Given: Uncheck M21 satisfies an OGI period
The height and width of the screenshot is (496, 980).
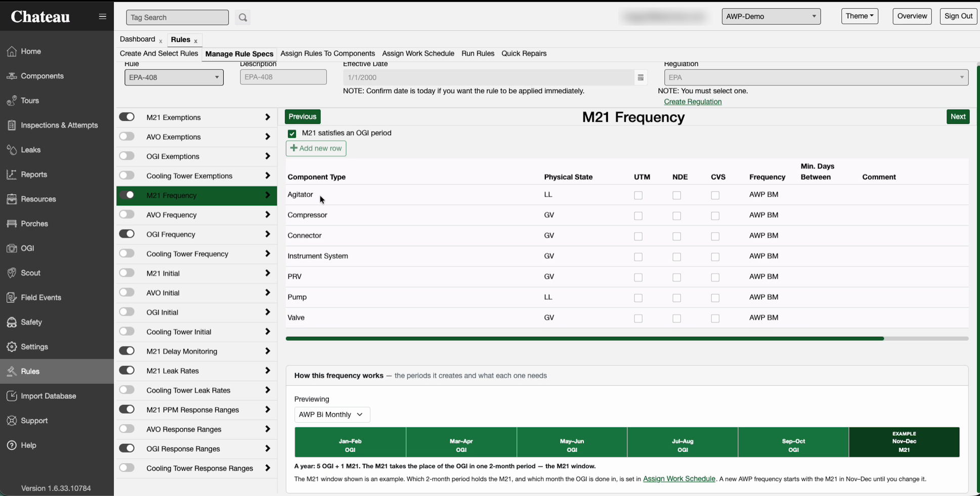Looking at the screenshot, I should [x=292, y=133].
